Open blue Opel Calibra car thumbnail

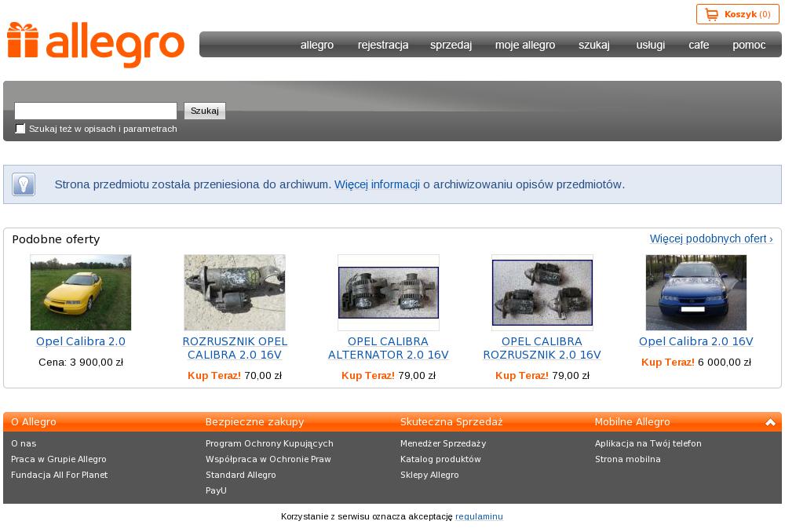pyautogui.click(x=696, y=292)
